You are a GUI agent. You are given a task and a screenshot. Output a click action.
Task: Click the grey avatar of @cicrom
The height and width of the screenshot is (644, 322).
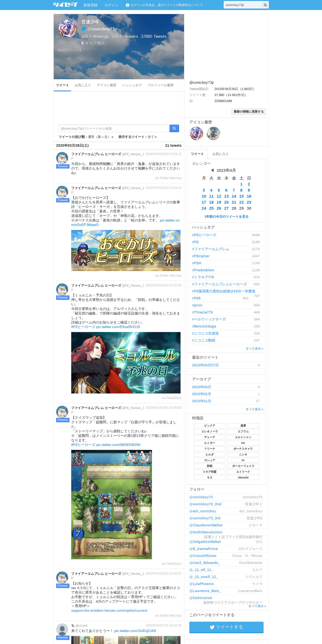tap(62, 629)
